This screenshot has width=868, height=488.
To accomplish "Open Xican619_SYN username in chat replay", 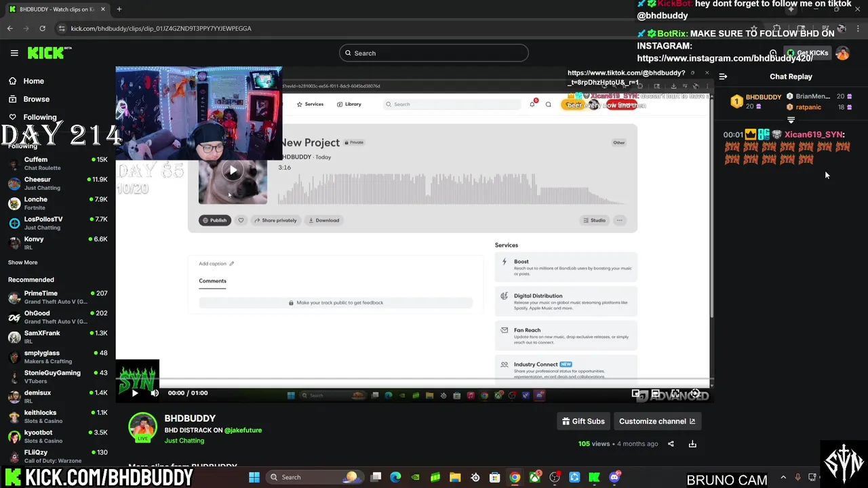I will point(814,135).
